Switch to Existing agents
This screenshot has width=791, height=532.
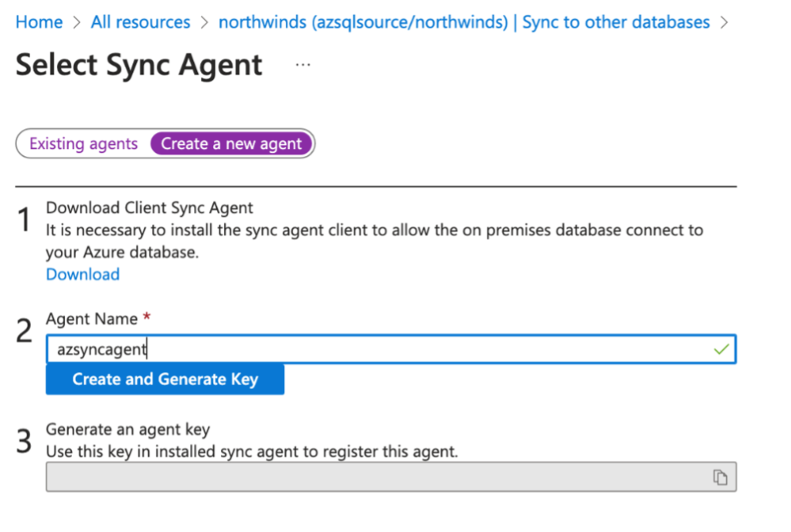click(83, 144)
